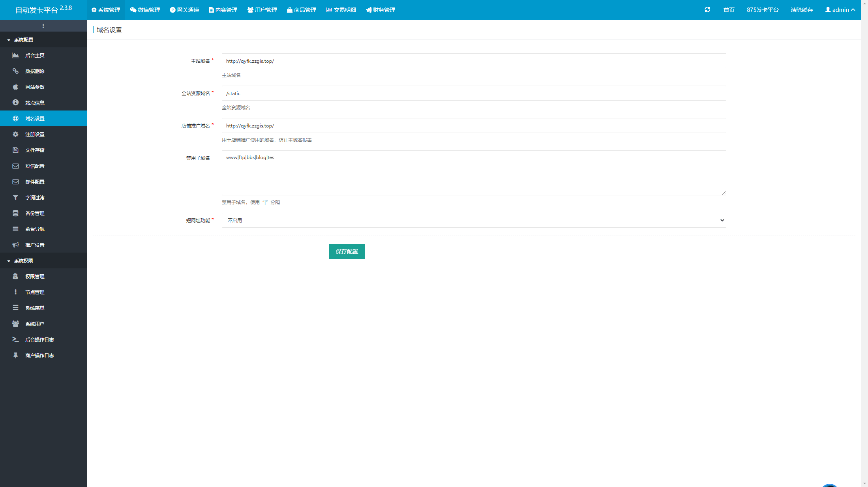Click the 后台操作日志 terminal icon
868x487 pixels.
click(x=15, y=339)
